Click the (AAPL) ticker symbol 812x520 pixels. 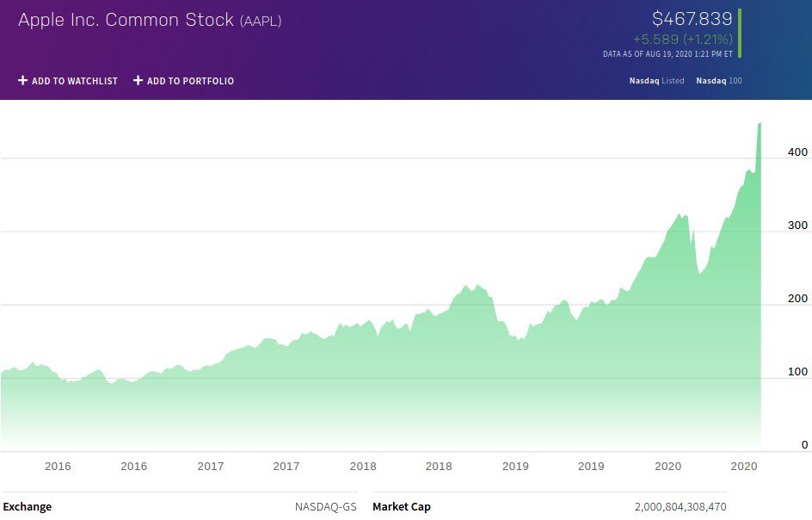[x=261, y=21]
